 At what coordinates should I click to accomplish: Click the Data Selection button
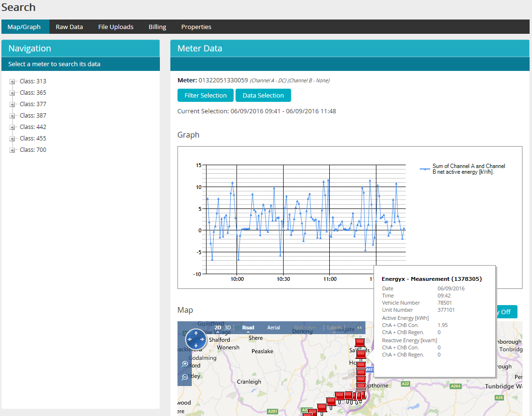[x=263, y=95]
